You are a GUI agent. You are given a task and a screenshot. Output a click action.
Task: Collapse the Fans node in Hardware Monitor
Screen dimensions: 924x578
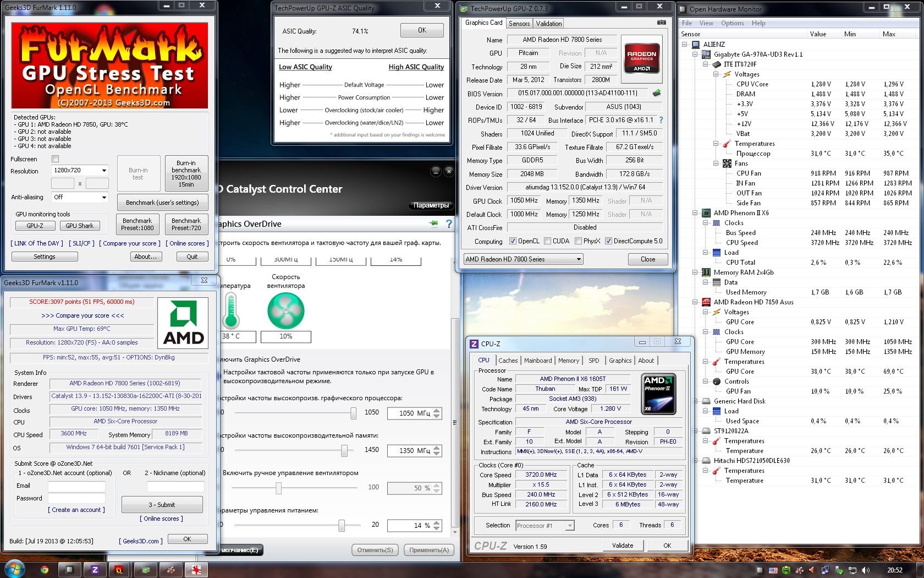716,163
